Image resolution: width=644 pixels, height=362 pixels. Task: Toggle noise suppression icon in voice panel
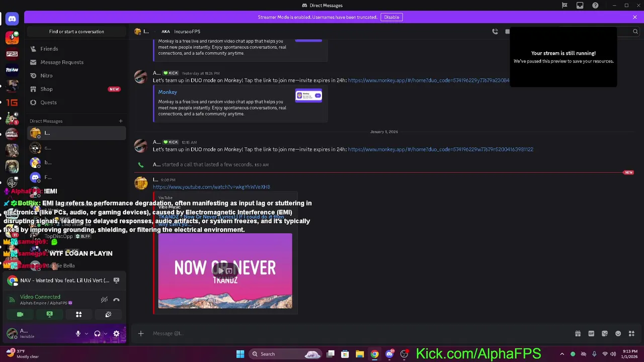(x=104, y=300)
